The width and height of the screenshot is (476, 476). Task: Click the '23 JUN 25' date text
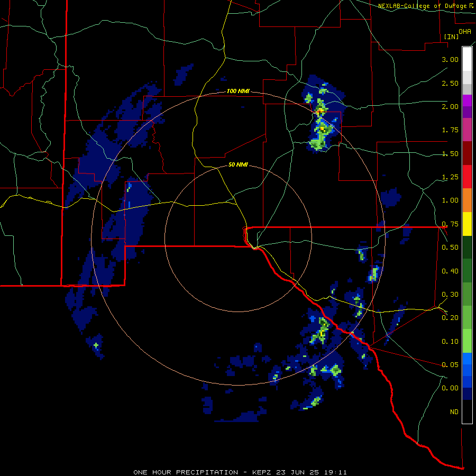coord(298,472)
